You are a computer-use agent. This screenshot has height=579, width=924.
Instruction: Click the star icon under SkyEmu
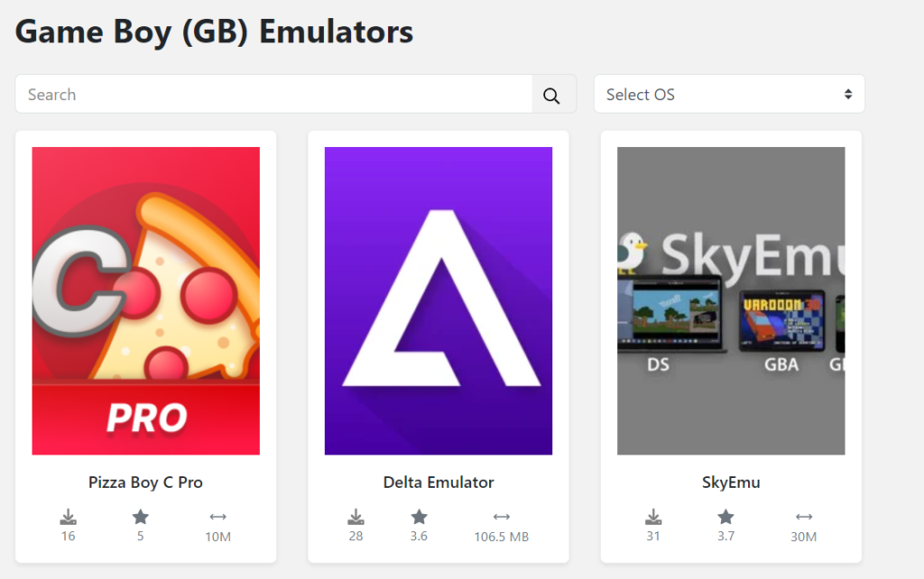pyautogui.click(x=725, y=515)
